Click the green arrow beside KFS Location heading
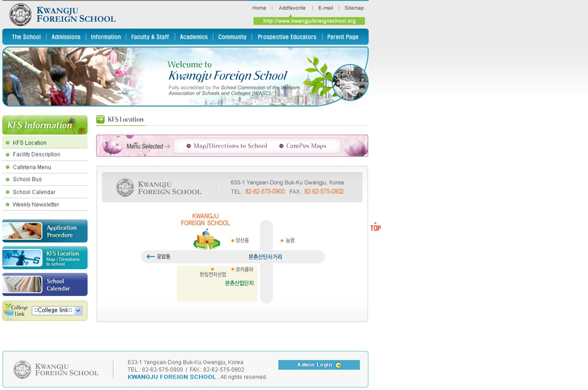 click(x=101, y=119)
